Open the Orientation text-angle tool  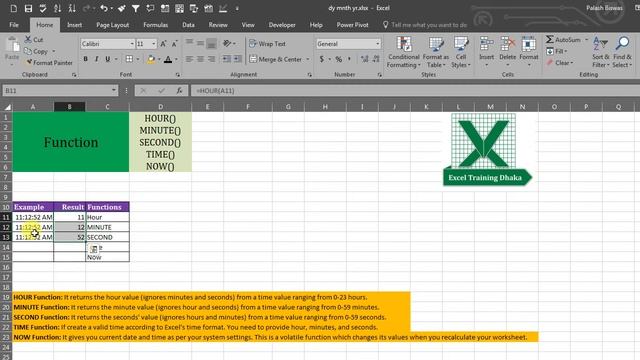pos(227,43)
